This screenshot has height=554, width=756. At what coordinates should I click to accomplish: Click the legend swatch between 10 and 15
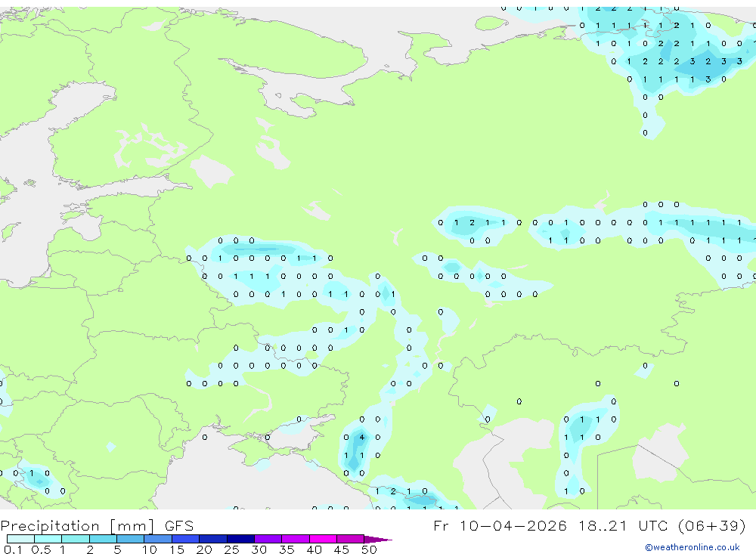point(158,539)
